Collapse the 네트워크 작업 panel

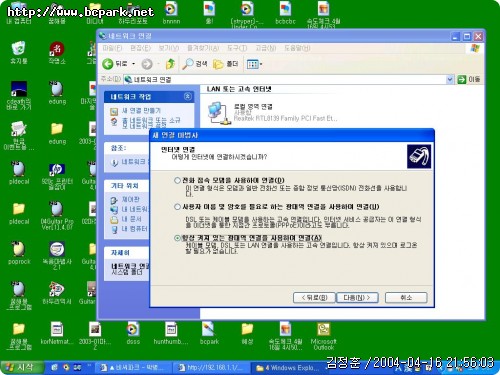(x=188, y=97)
